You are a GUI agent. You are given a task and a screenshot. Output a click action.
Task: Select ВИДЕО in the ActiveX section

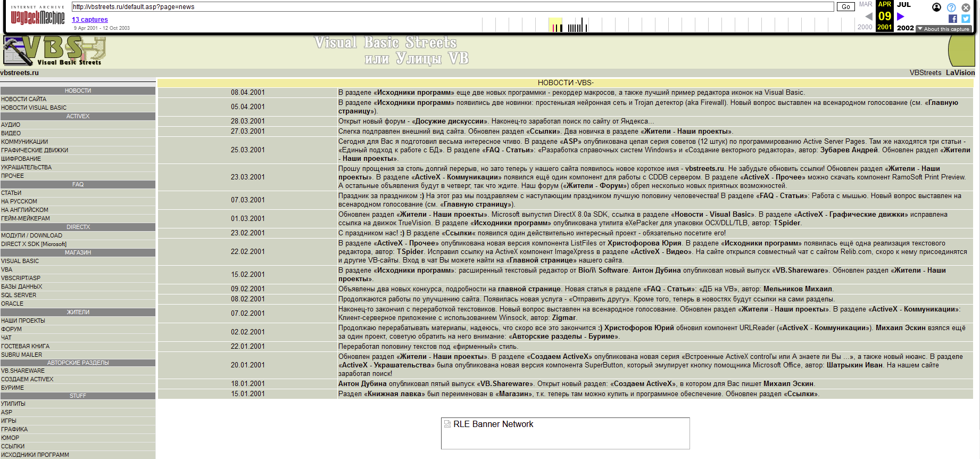(x=11, y=133)
